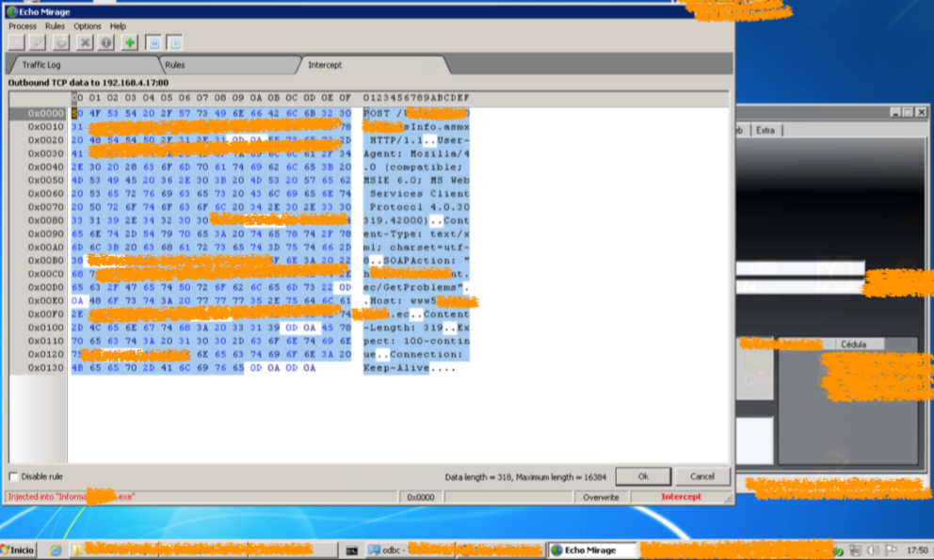The width and height of the screenshot is (934, 560).
Task: Click the grayed-out inject syringe toolbar icon
Action: coord(40,42)
